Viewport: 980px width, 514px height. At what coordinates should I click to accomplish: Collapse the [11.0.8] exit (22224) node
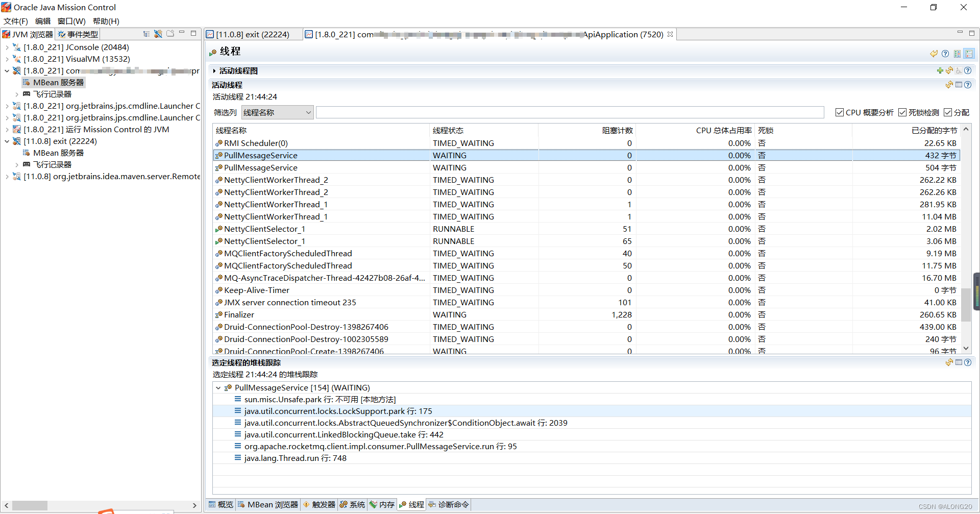click(7, 141)
